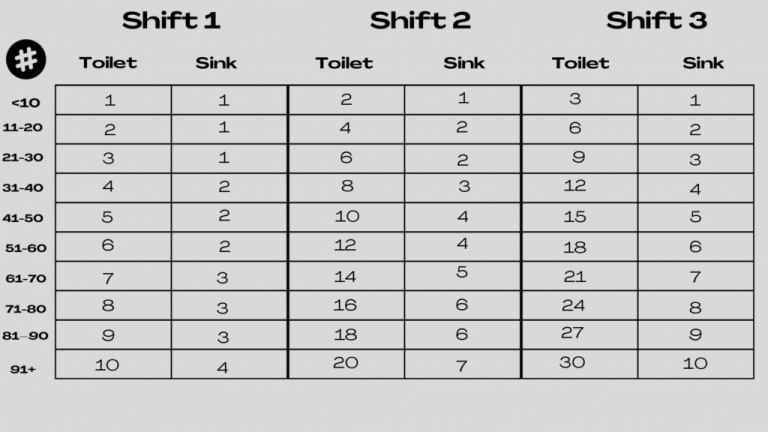Click the Toilet column header under Shift 1
Viewport: 768px width, 432px height.
[108, 63]
